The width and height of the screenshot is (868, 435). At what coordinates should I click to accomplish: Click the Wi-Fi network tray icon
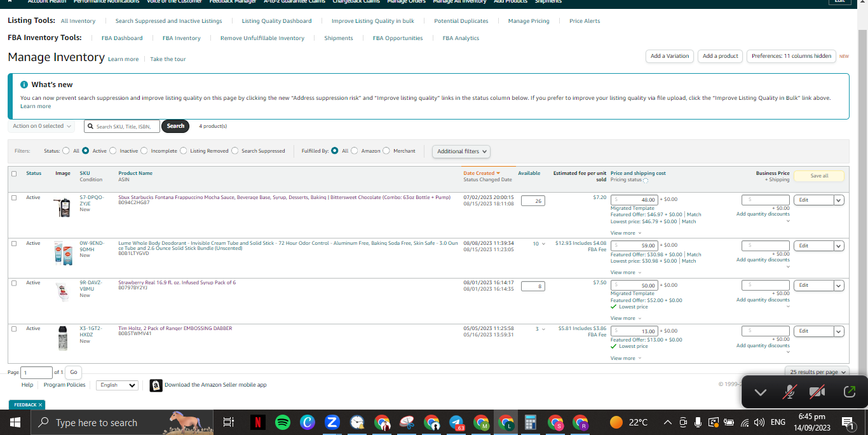745,422
